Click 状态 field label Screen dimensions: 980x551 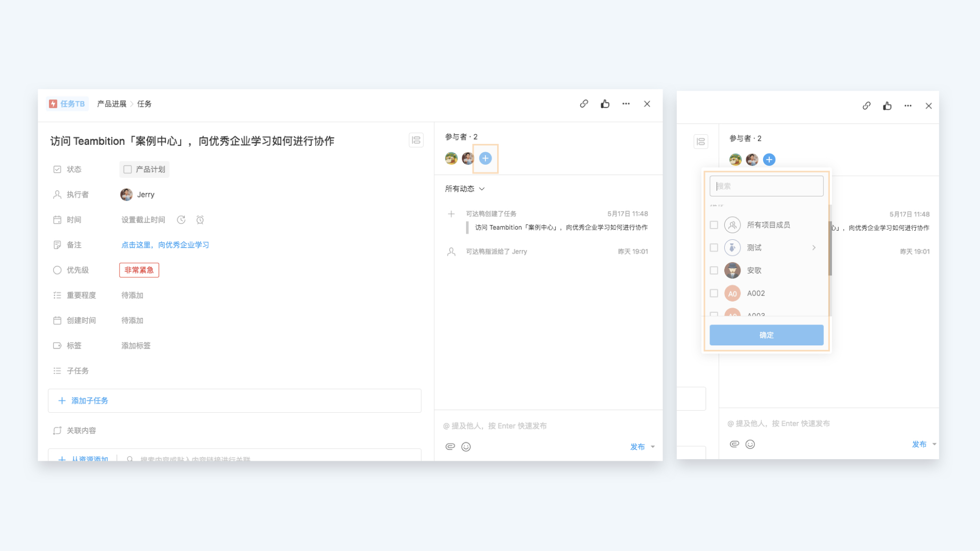point(74,169)
